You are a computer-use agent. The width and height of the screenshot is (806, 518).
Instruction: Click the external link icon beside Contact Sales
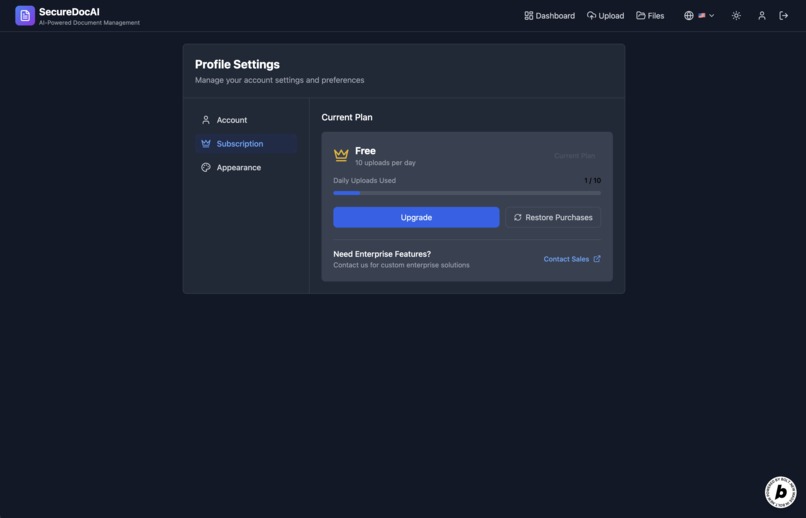point(597,259)
